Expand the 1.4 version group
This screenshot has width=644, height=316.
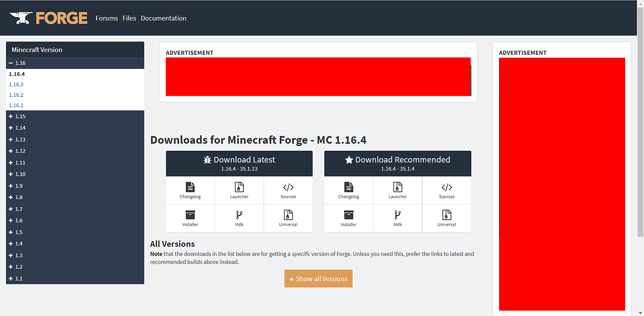pyautogui.click(x=75, y=244)
